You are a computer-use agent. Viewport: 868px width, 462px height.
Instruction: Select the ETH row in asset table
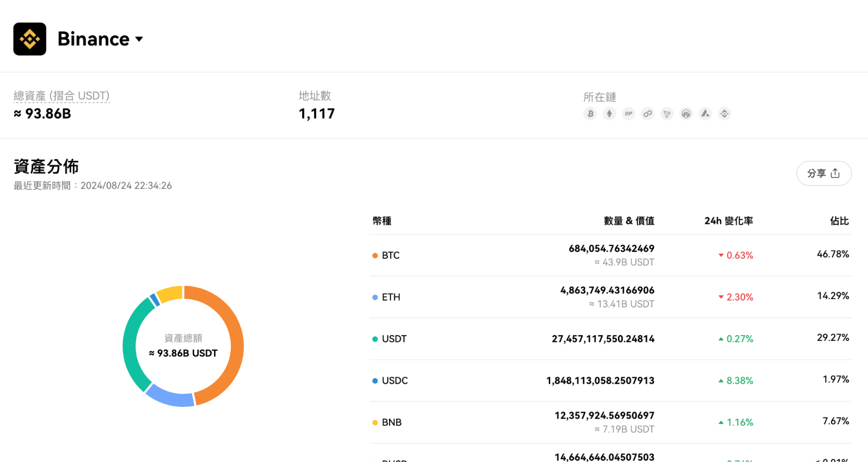coord(611,297)
